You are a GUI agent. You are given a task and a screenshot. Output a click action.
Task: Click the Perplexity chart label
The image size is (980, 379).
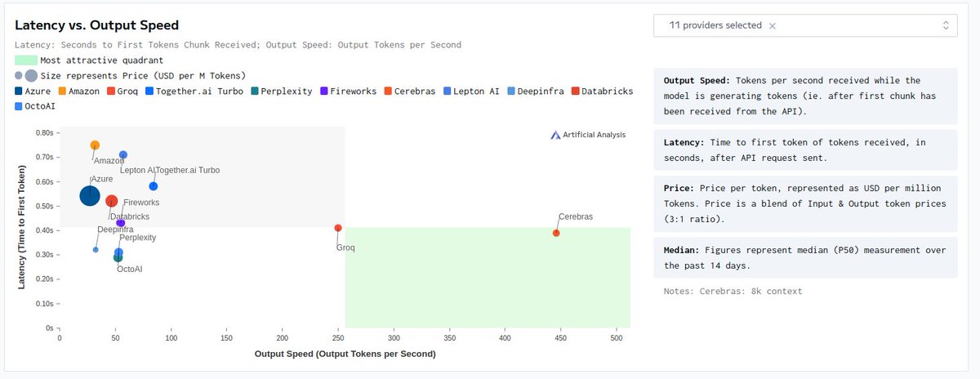click(137, 238)
